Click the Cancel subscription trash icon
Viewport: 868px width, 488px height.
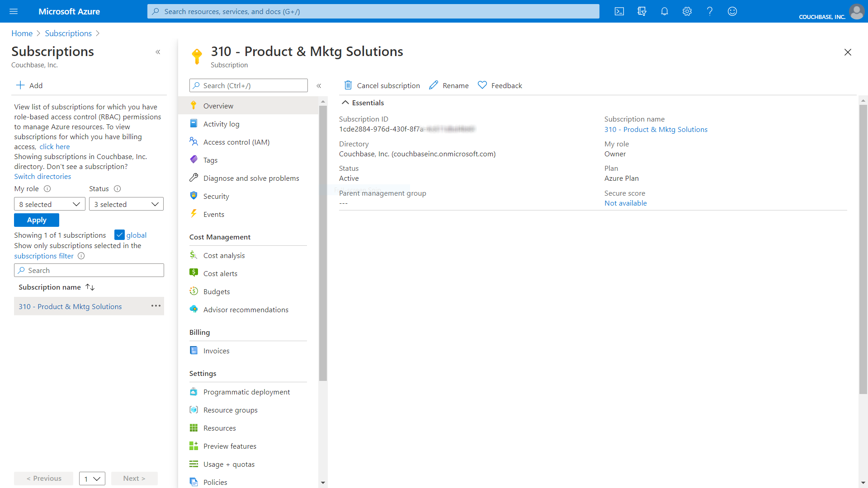click(x=348, y=85)
